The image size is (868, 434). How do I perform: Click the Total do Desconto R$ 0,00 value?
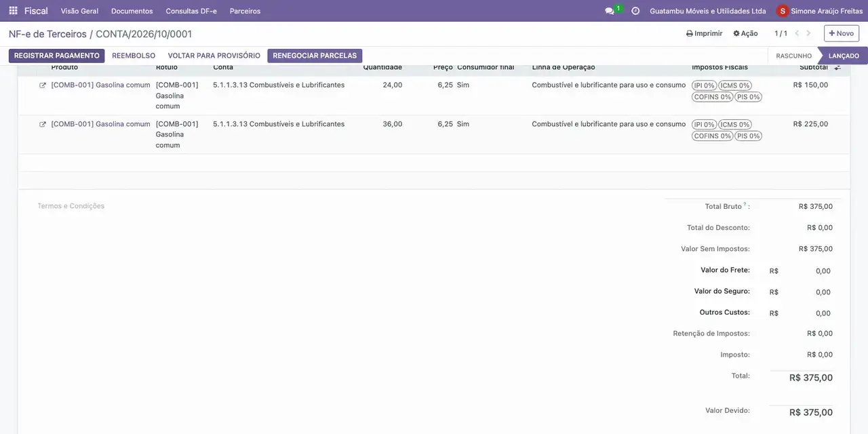pyautogui.click(x=820, y=228)
